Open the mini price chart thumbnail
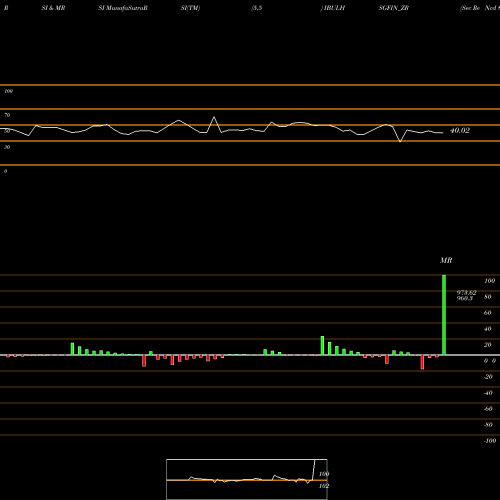 [247, 479]
